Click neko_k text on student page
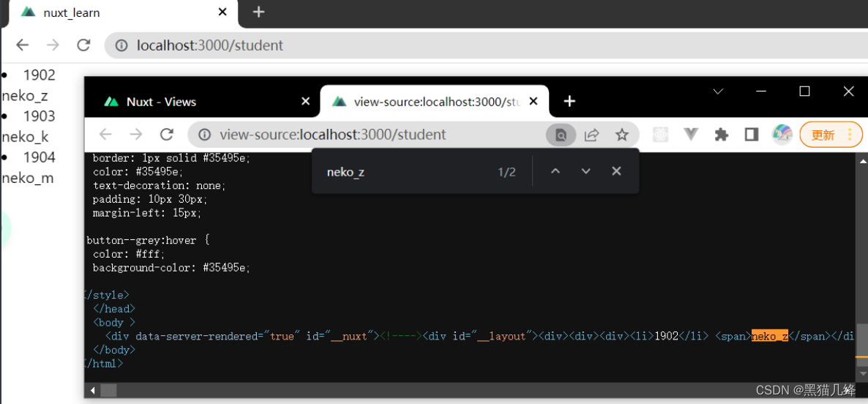This screenshot has width=868, height=404. (x=25, y=138)
